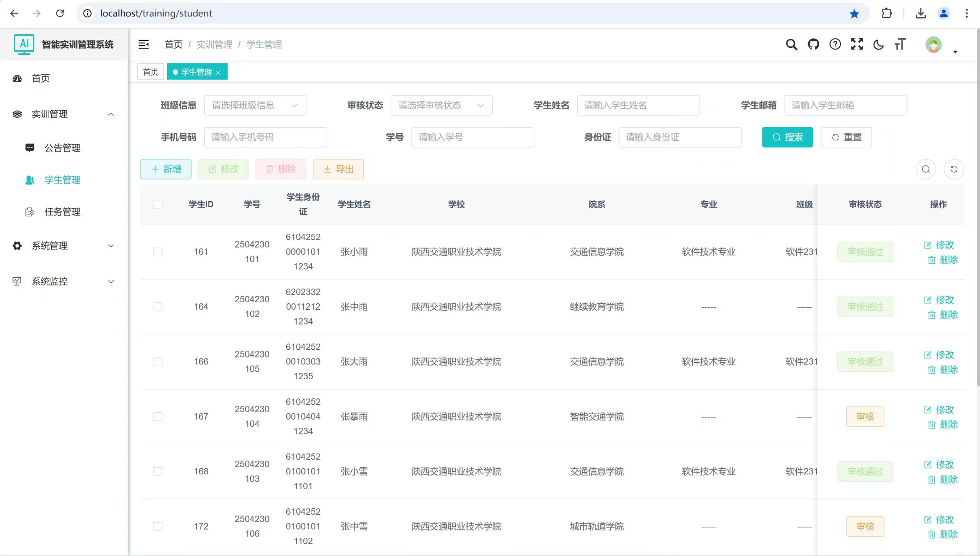Check the select-all header checkbox
Image resolution: width=980 pixels, height=556 pixels.
pos(158,204)
